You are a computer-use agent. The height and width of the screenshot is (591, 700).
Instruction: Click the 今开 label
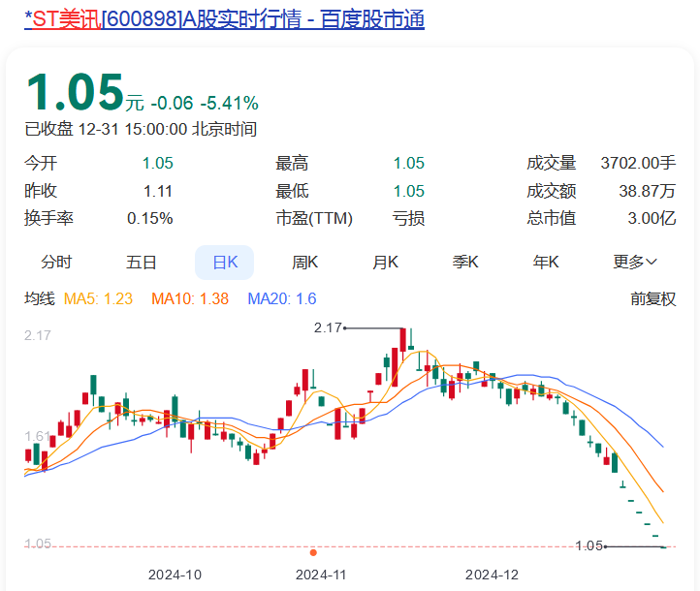41,163
